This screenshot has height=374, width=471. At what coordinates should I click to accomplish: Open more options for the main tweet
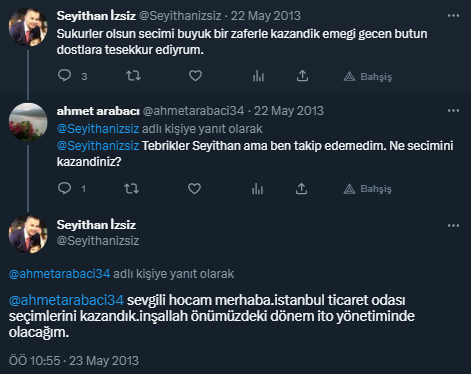click(453, 226)
